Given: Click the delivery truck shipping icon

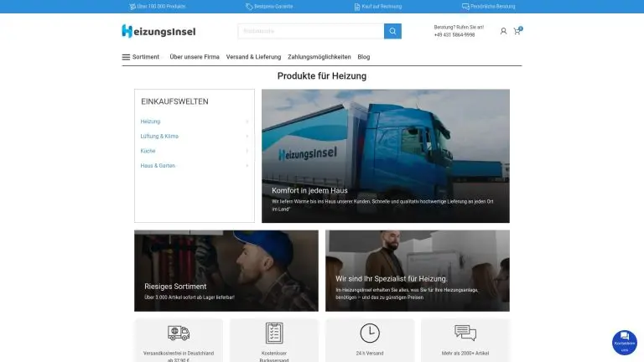Looking at the screenshot, I should 178,333.
